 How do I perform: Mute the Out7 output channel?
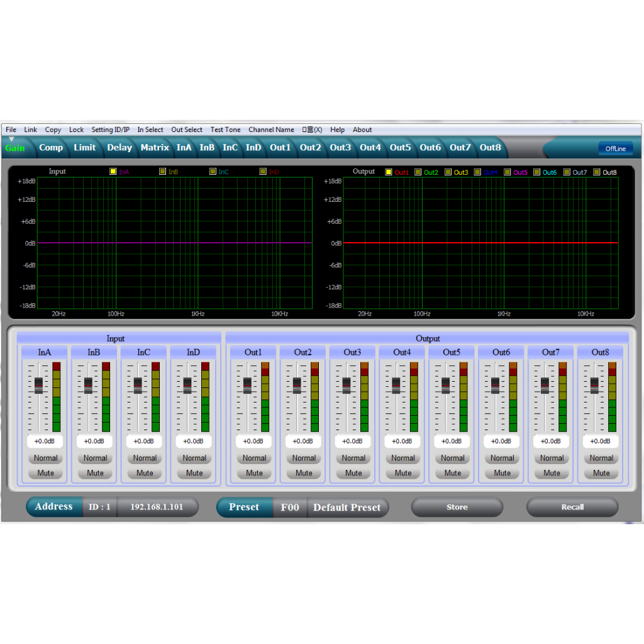click(552, 473)
